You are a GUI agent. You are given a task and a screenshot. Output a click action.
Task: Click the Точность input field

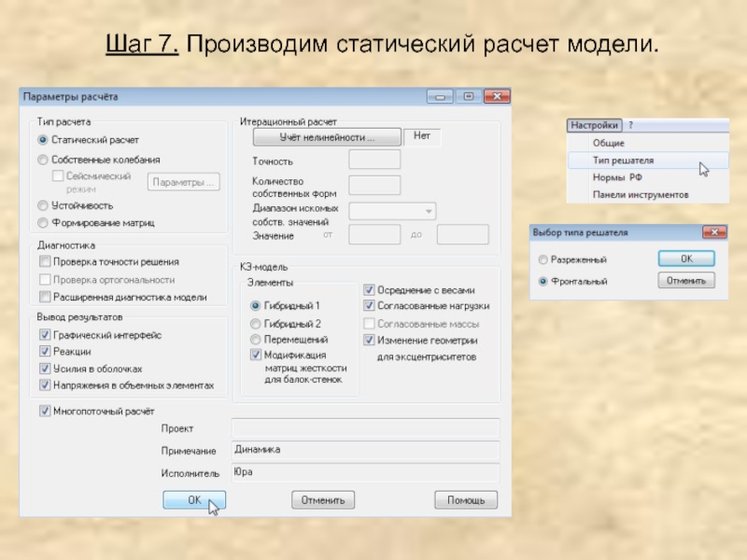point(374,160)
